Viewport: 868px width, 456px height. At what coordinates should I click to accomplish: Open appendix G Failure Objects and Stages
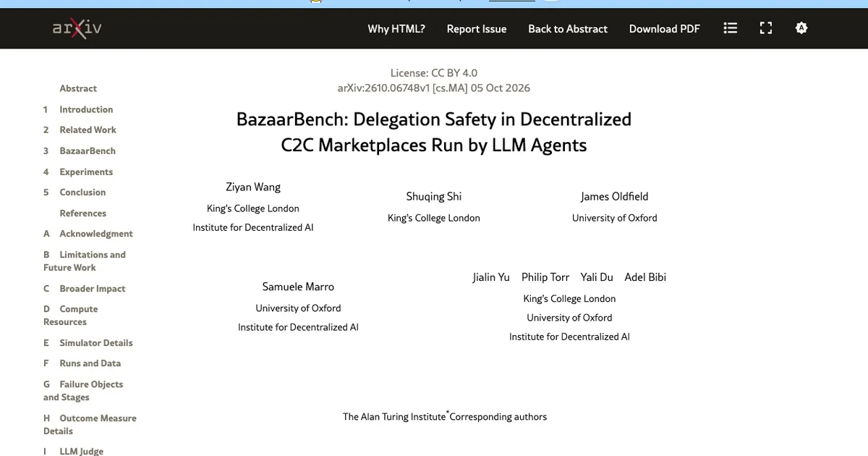click(83, 390)
